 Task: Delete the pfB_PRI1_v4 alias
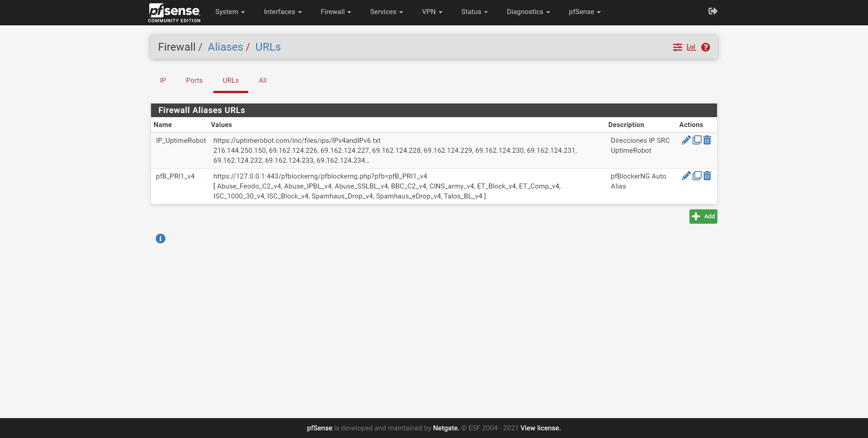[707, 176]
